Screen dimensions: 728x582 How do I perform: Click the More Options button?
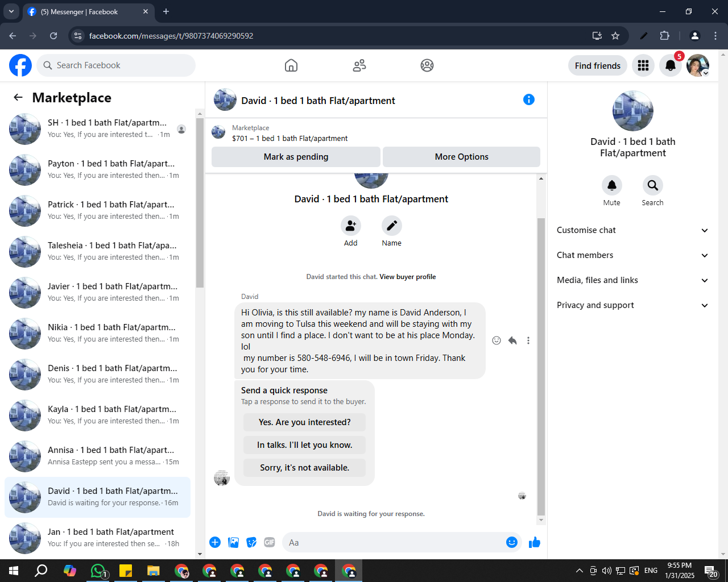pos(461,157)
